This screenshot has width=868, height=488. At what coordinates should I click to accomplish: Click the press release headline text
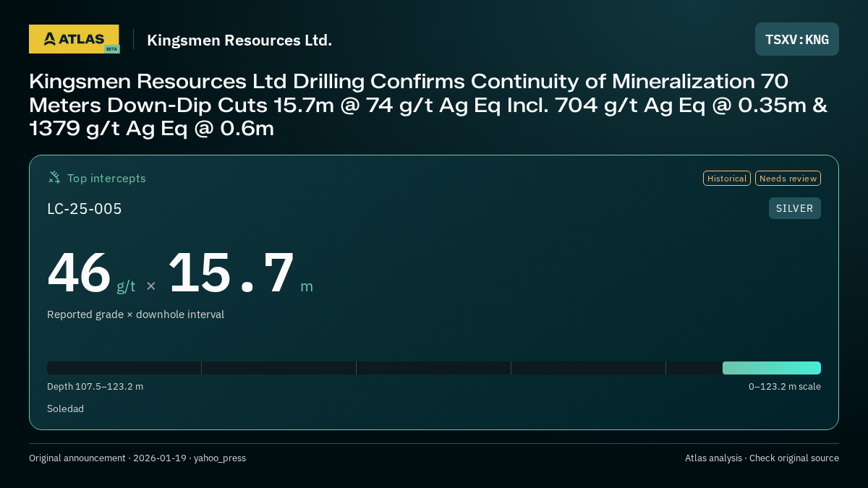pyautogui.click(x=429, y=104)
